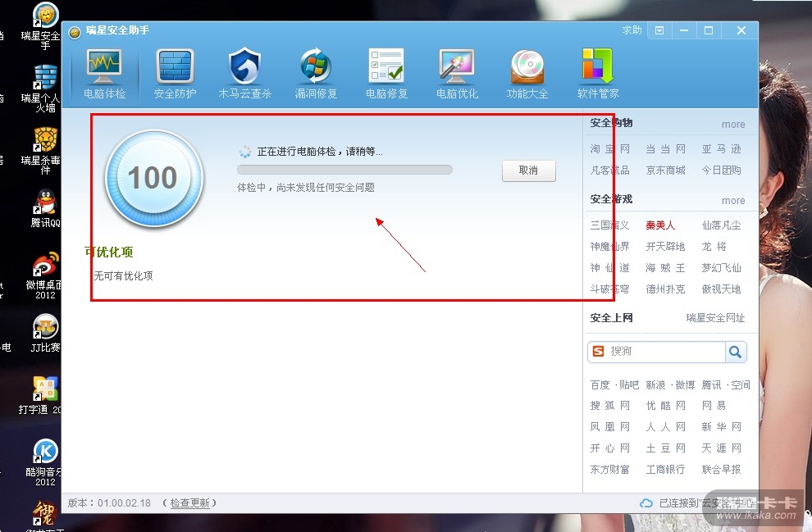Viewport: 812px width, 532px height.
Task: Open the 斗破苍穹 game link
Action: pos(610,289)
